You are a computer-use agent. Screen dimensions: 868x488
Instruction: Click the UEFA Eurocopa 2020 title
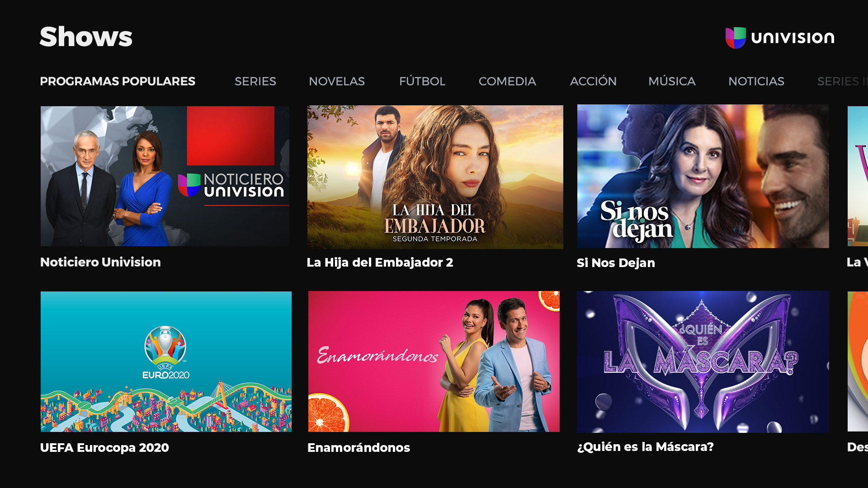[x=104, y=447]
